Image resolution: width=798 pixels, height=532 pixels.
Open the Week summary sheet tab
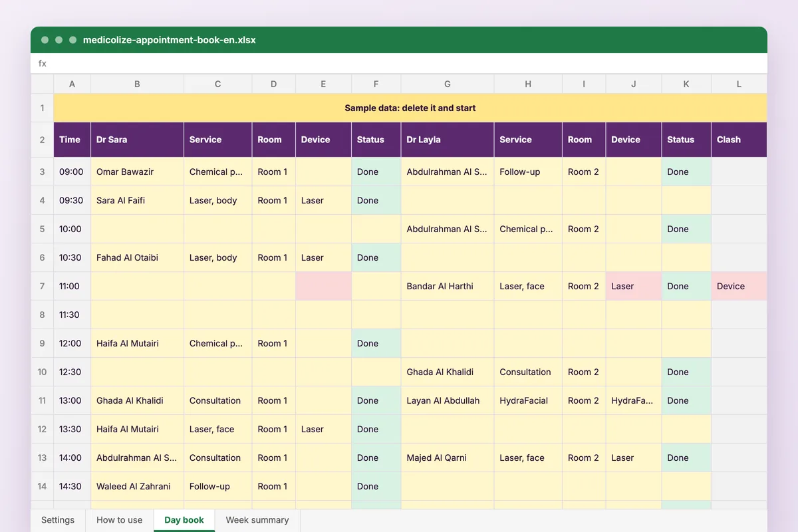[257, 520]
